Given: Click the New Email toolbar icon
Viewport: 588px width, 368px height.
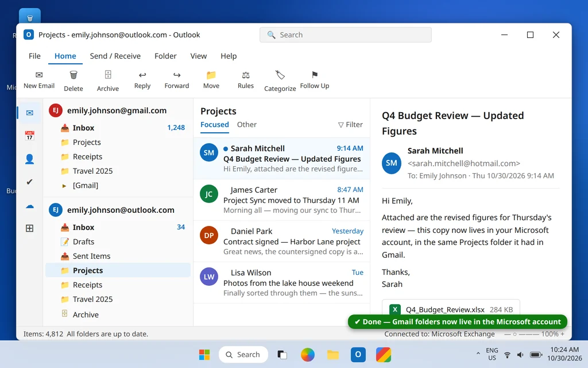Looking at the screenshot, I should point(39,75).
